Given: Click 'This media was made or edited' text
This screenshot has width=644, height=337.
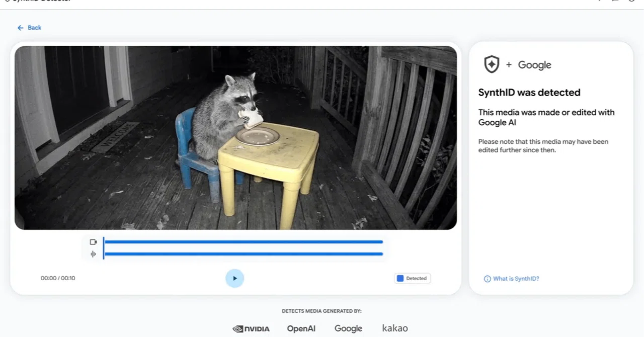Looking at the screenshot, I should click(546, 117).
